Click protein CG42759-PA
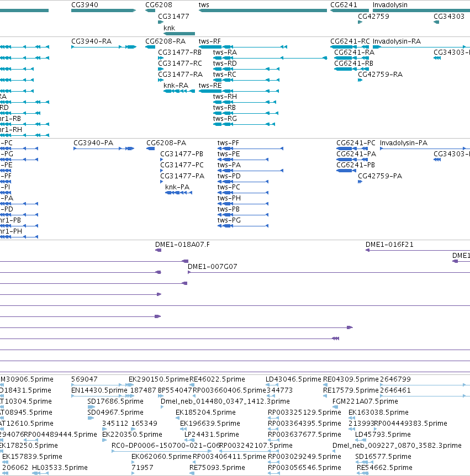Screen dimensions: 470x476 360,182
